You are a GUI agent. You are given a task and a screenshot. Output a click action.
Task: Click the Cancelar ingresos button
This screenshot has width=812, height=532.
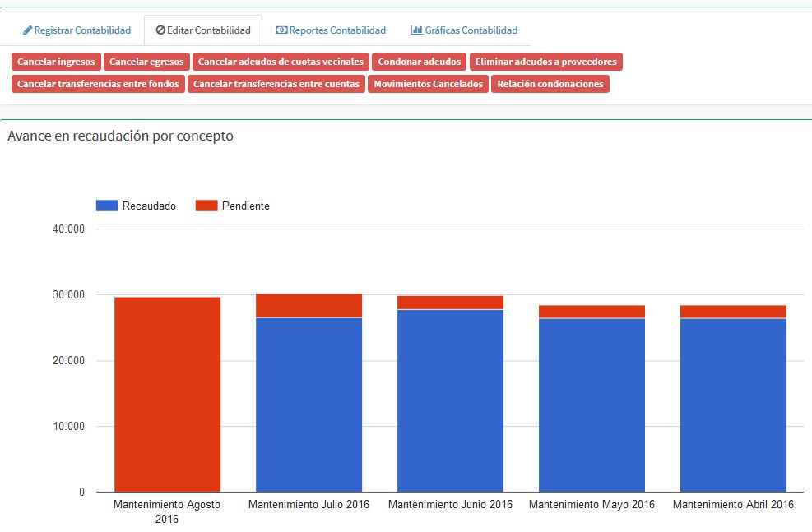click(56, 62)
